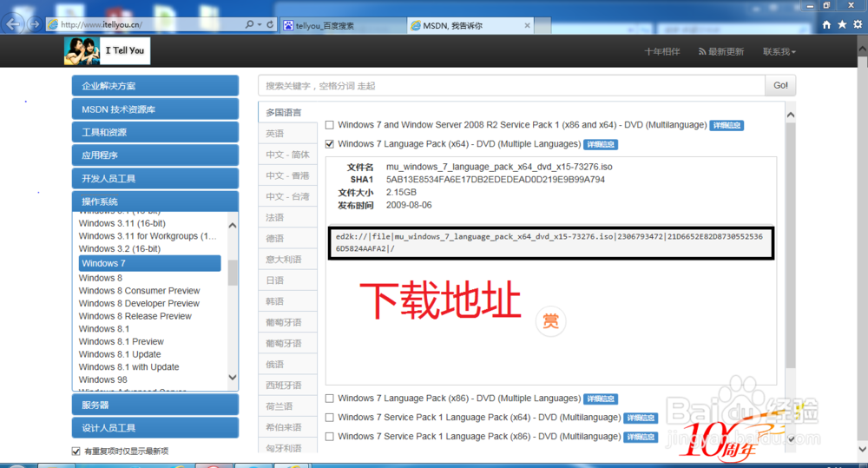Viewport: 868px width, 468px height.
Task: Expand the 服务器 category
Action: (x=155, y=405)
